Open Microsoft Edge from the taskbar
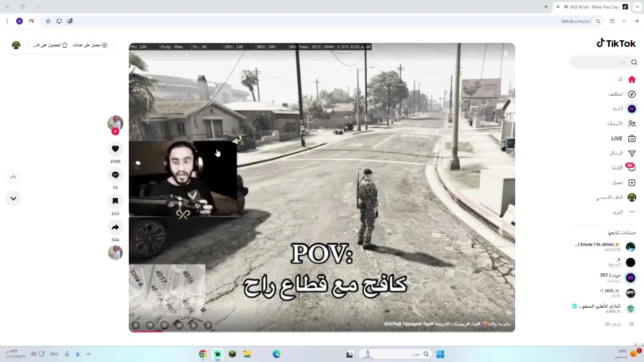The width and height of the screenshot is (644, 362). (277, 354)
